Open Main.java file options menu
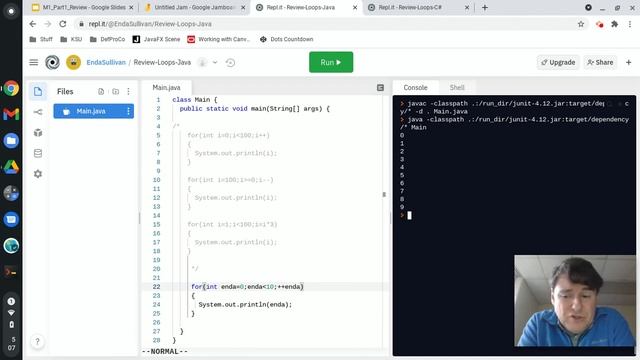 point(129,111)
